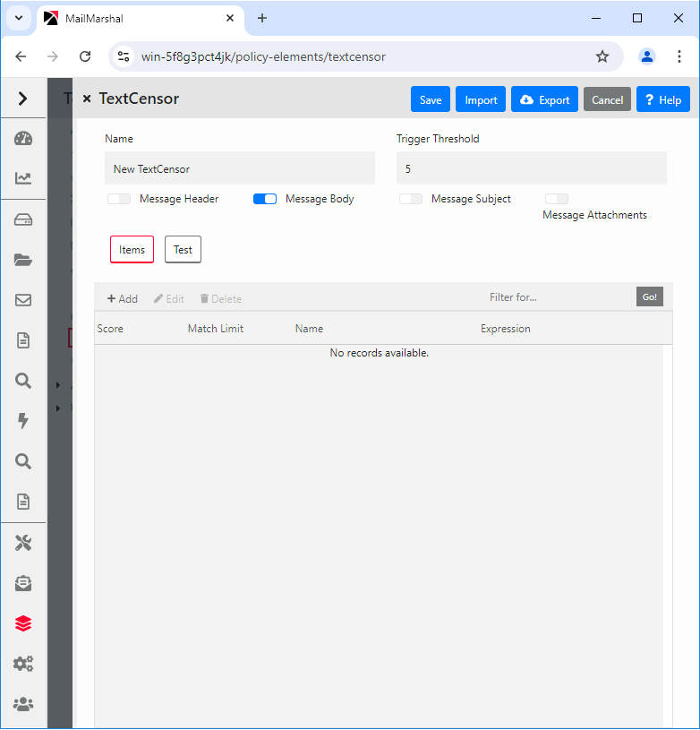Select the red layers stack sidebar icon
This screenshot has height=730, width=700.
click(x=23, y=623)
